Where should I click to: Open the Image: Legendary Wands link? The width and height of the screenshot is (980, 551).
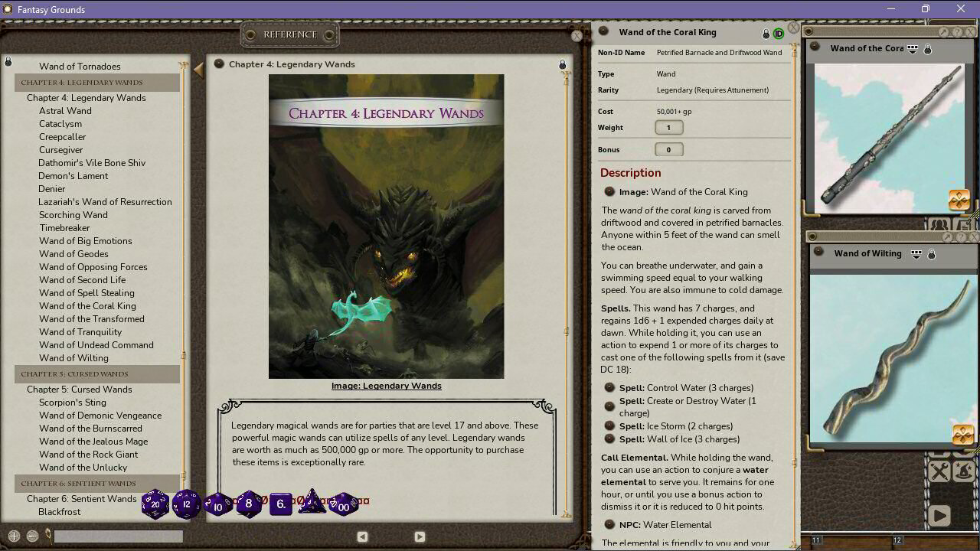(385, 385)
